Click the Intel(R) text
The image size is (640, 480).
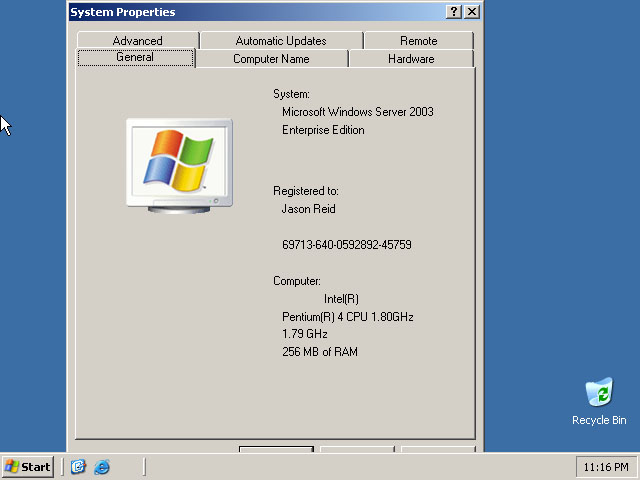pos(341,299)
